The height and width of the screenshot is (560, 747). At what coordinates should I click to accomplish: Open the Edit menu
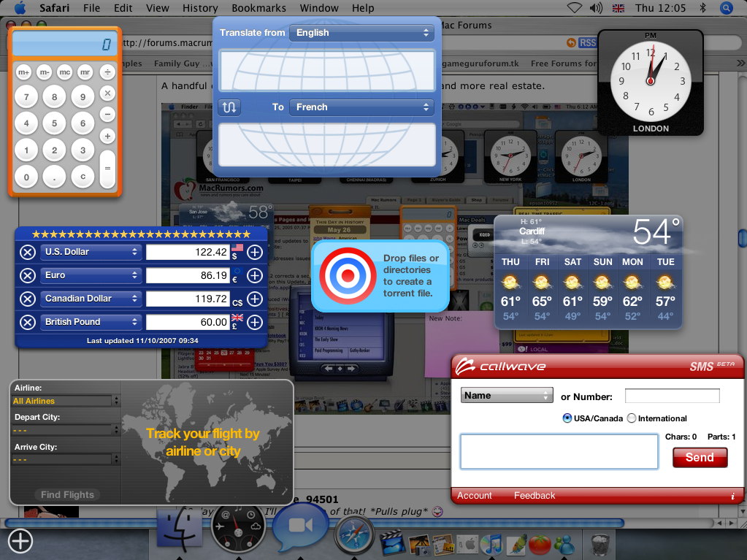(123, 8)
